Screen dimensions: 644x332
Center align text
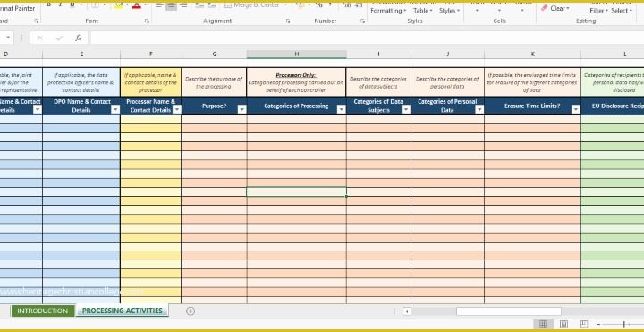coord(171,5)
